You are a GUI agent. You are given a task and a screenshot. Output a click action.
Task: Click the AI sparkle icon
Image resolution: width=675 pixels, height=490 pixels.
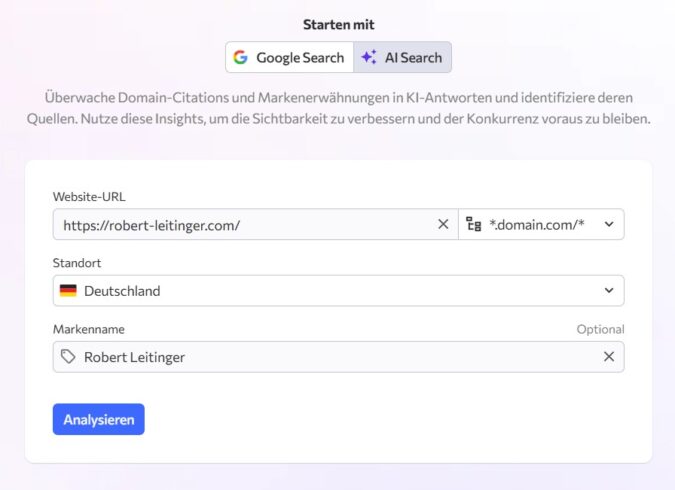(x=368, y=57)
